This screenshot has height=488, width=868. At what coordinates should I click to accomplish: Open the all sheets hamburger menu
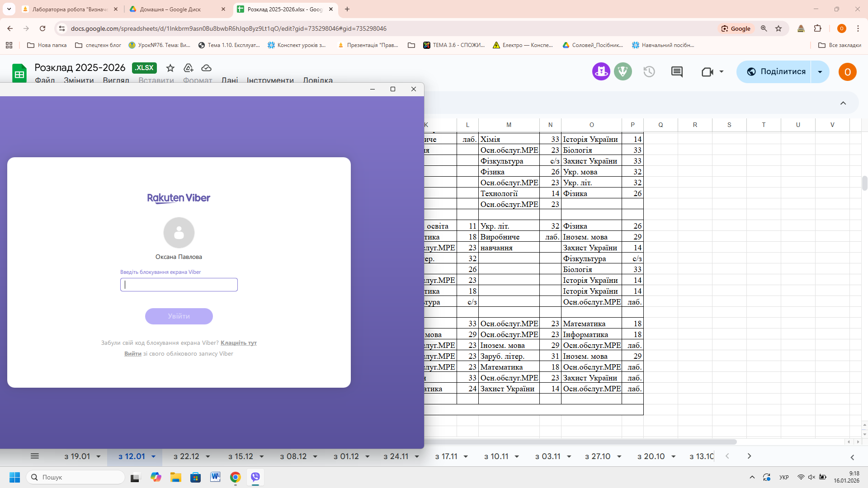tap(35, 456)
